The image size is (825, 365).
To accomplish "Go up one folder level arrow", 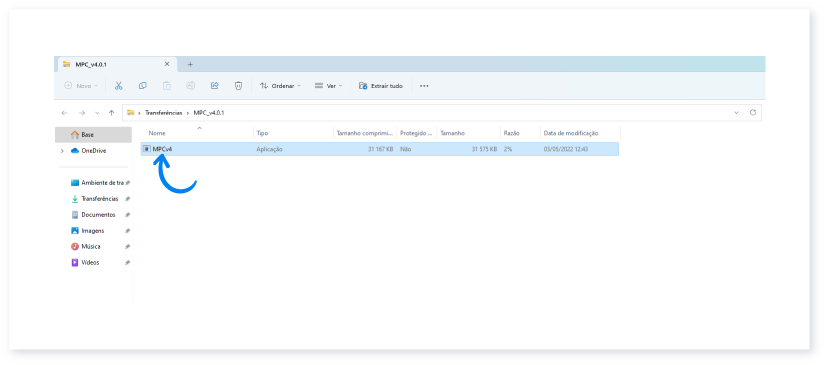I will [x=112, y=113].
